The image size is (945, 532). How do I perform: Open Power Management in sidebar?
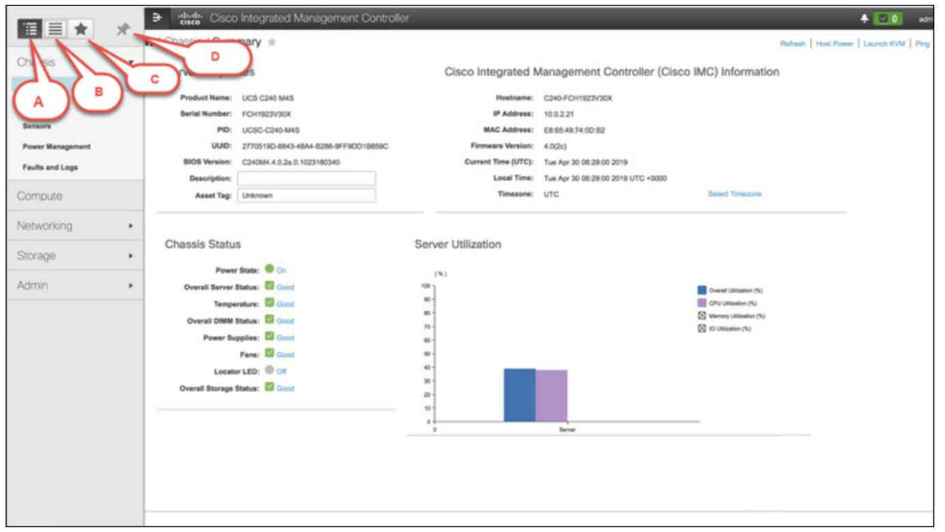click(x=56, y=147)
